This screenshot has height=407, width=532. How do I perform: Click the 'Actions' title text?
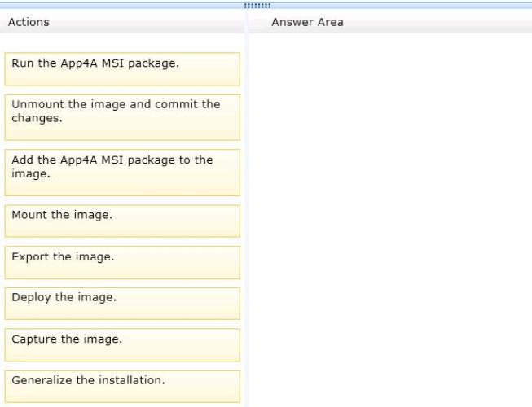[29, 22]
